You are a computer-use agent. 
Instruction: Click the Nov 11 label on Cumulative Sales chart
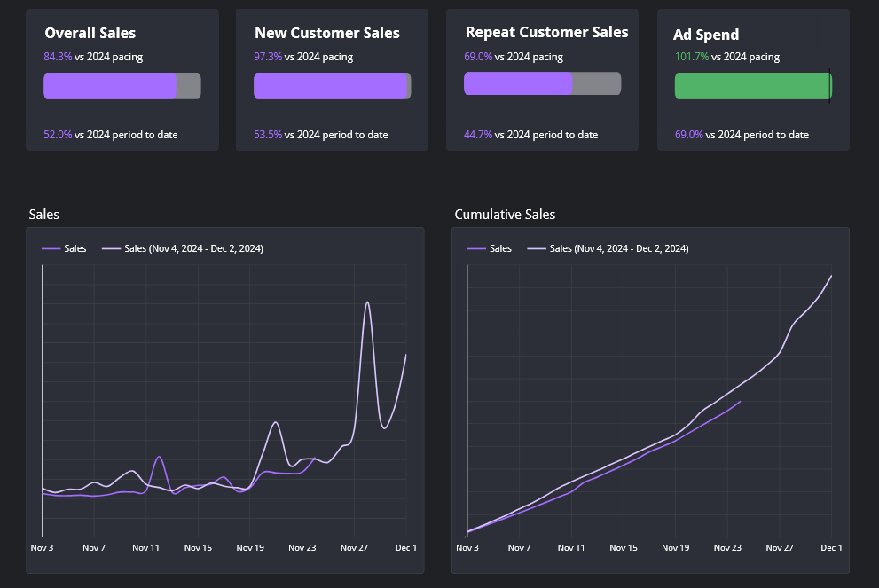click(x=571, y=547)
